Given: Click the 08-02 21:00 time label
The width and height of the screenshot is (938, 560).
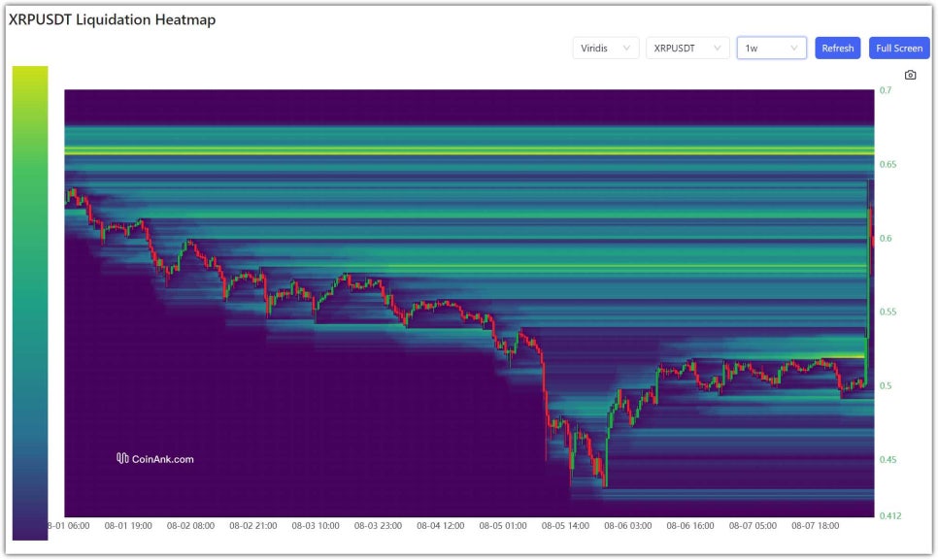Looking at the screenshot, I should [253, 525].
